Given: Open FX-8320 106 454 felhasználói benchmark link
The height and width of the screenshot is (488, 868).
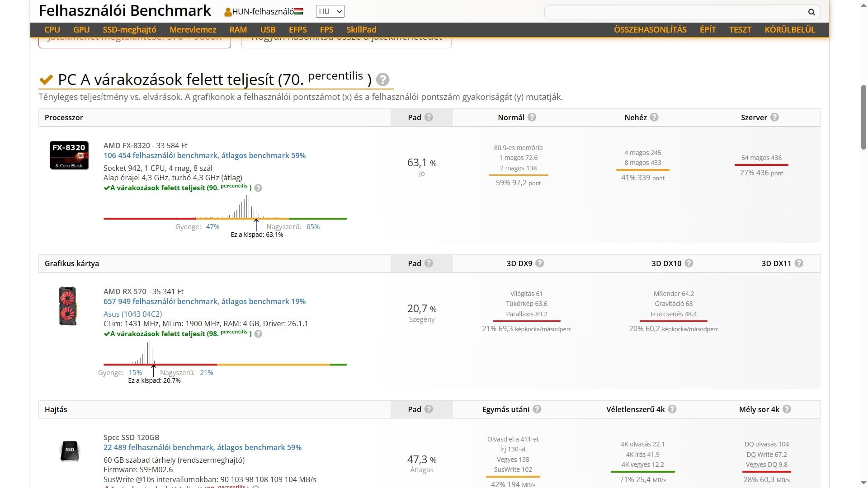Looking at the screenshot, I should 204,155.
